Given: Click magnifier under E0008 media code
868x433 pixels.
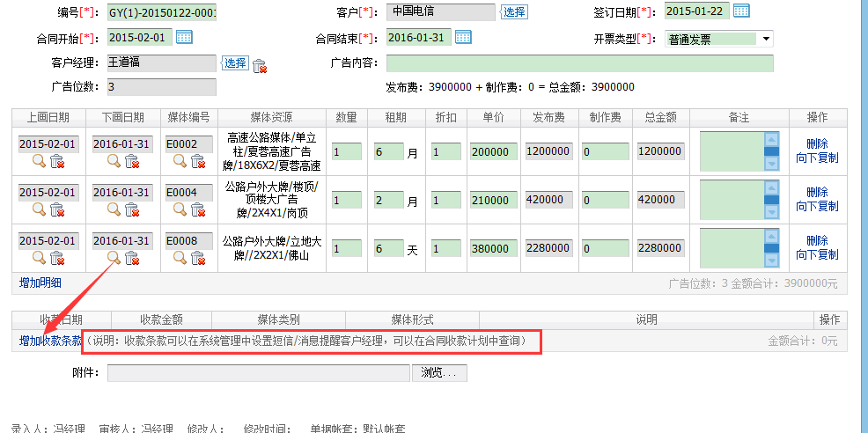Looking at the screenshot, I should 180,257.
